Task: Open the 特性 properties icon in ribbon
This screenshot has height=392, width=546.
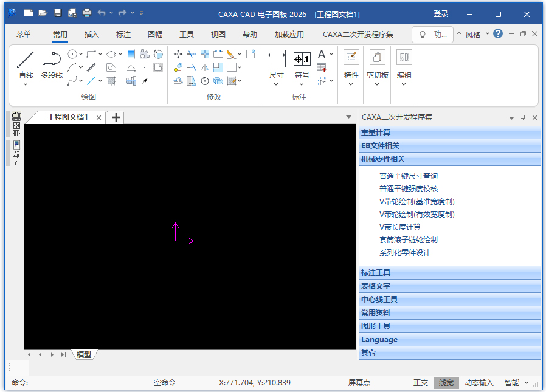Action: point(351,58)
